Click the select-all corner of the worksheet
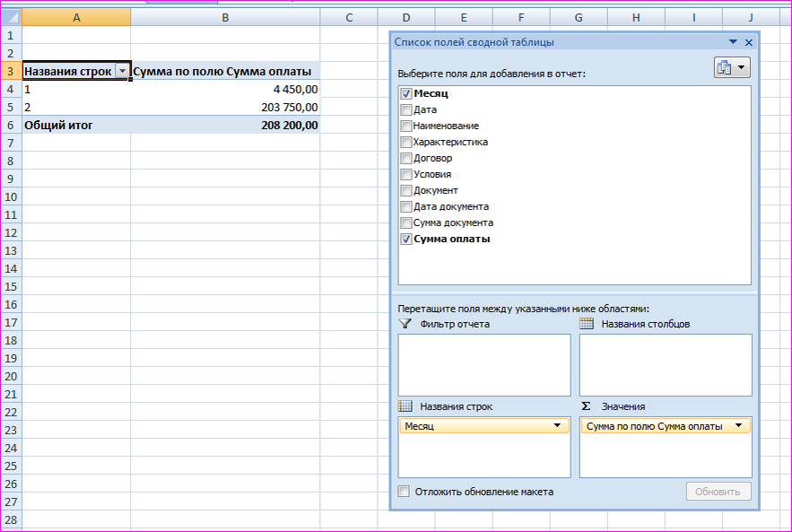This screenshot has height=532, width=792. pyautogui.click(x=10, y=16)
